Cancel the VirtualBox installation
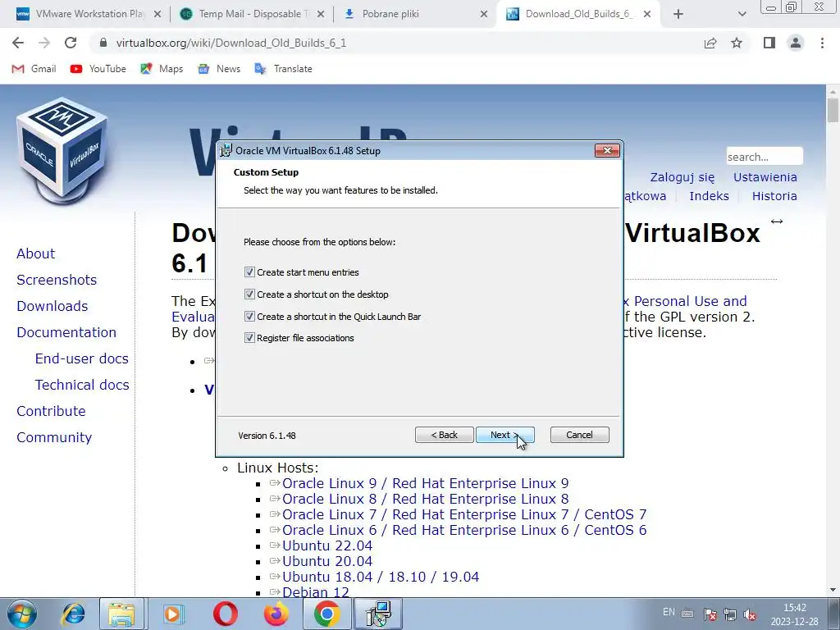 pyautogui.click(x=579, y=435)
